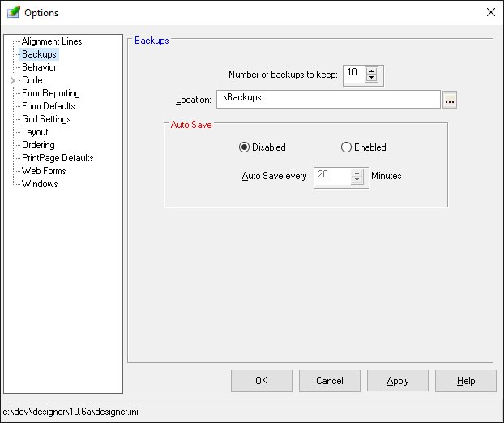Image resolution: width=504 pixels, height=423 pixels.
Task: Select the Disabled auto save radio button
Action: (x=244, y=147)
